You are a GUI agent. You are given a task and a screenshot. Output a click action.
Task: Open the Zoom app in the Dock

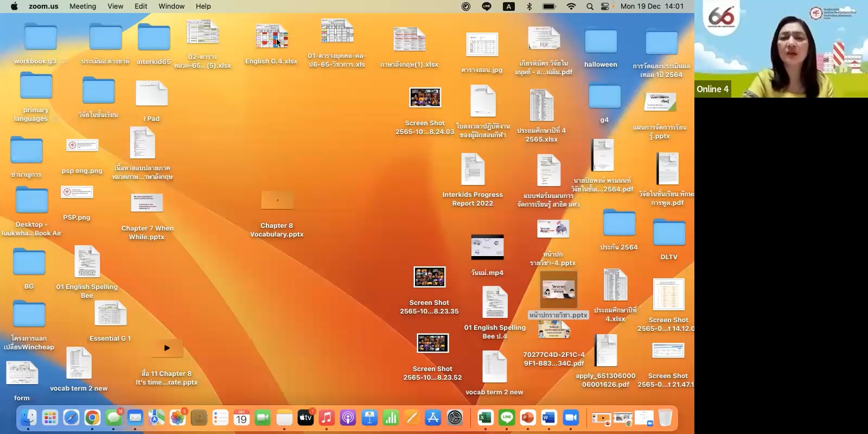click(x=570, y=418)
